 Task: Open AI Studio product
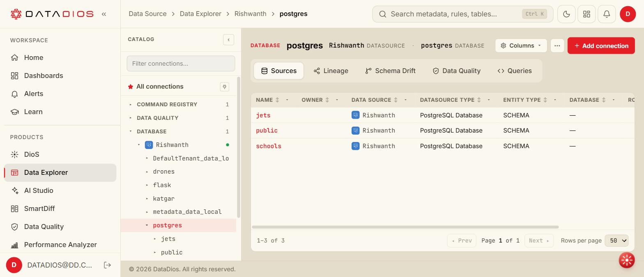(60, 190)
